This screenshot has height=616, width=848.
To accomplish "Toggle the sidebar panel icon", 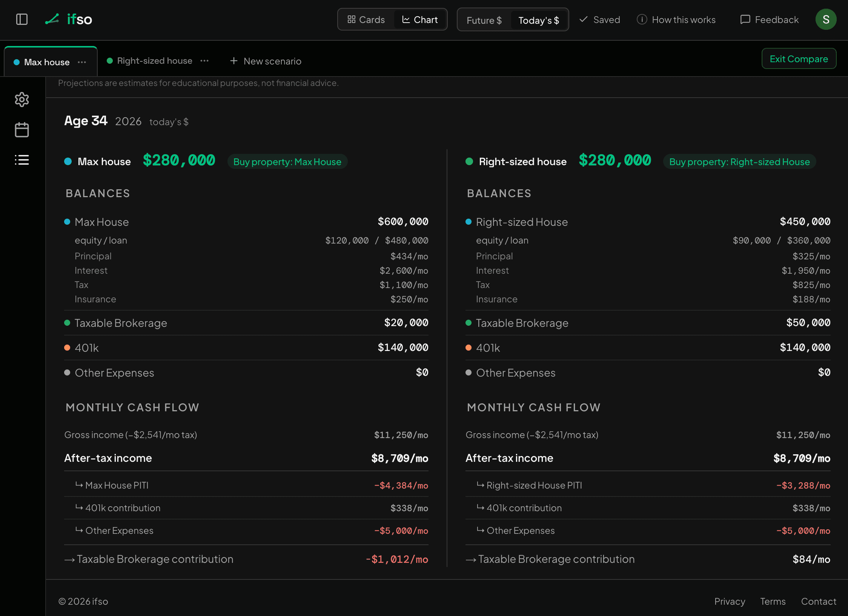I will 22,19.
